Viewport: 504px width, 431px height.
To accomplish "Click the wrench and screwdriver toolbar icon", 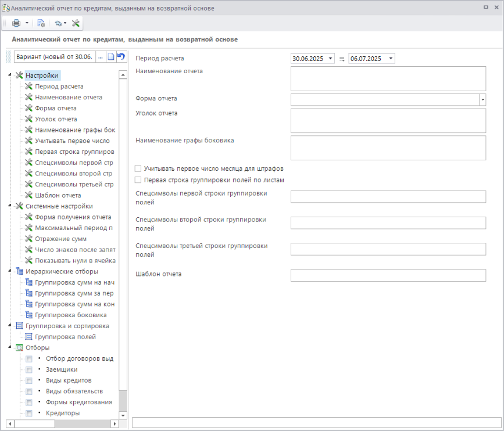I will [76, 23].
